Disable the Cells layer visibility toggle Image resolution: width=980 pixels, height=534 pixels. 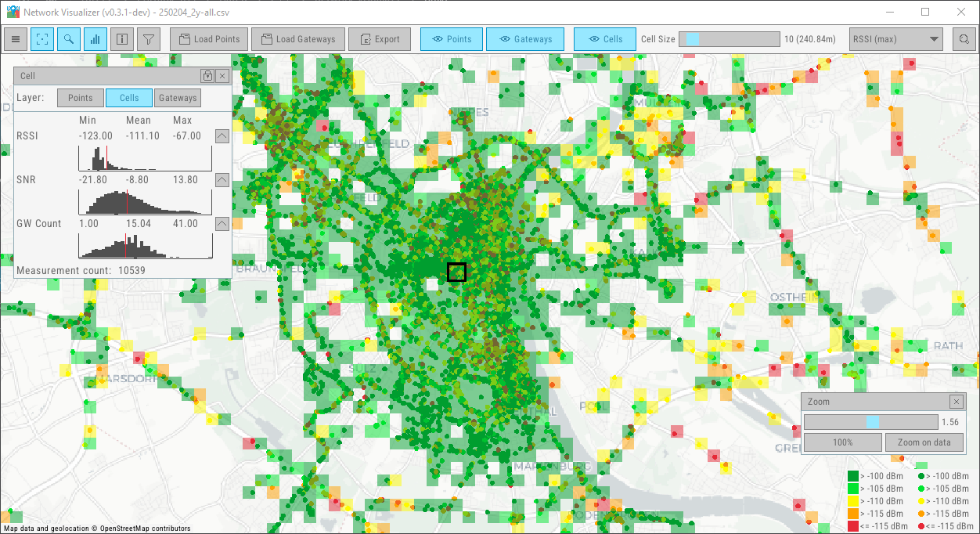(604, 38)
